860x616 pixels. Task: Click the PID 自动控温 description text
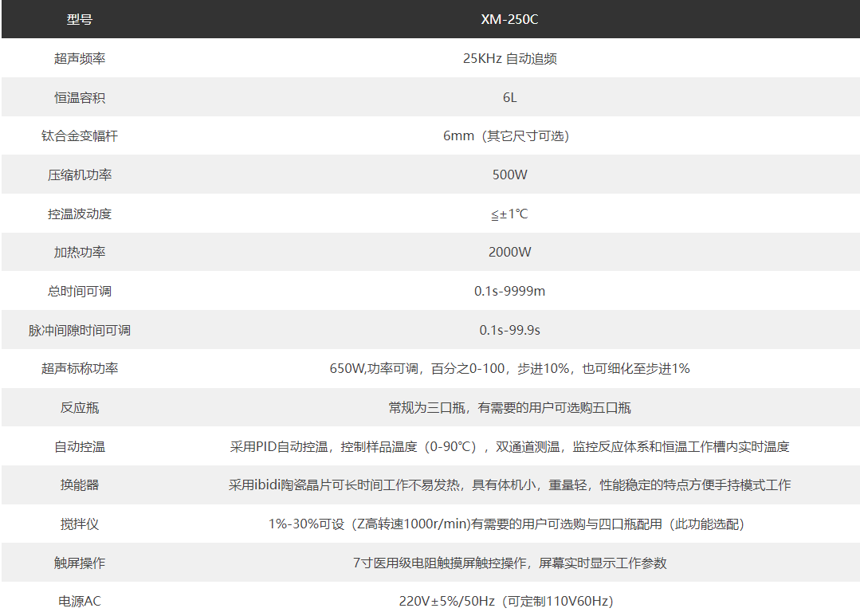509,446
